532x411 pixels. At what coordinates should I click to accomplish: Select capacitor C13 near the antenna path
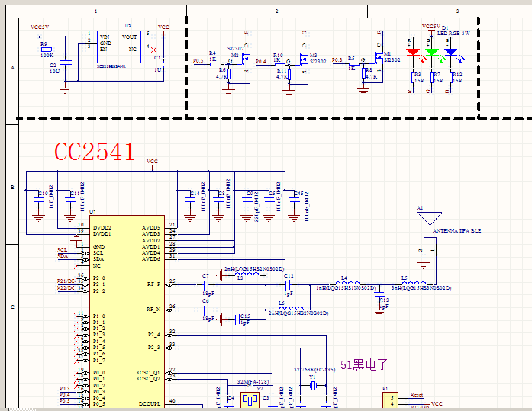point(379,295)
